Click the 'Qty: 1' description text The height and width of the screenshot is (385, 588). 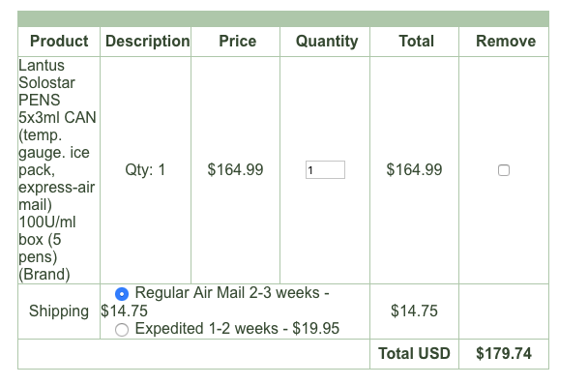click(145, 170)
